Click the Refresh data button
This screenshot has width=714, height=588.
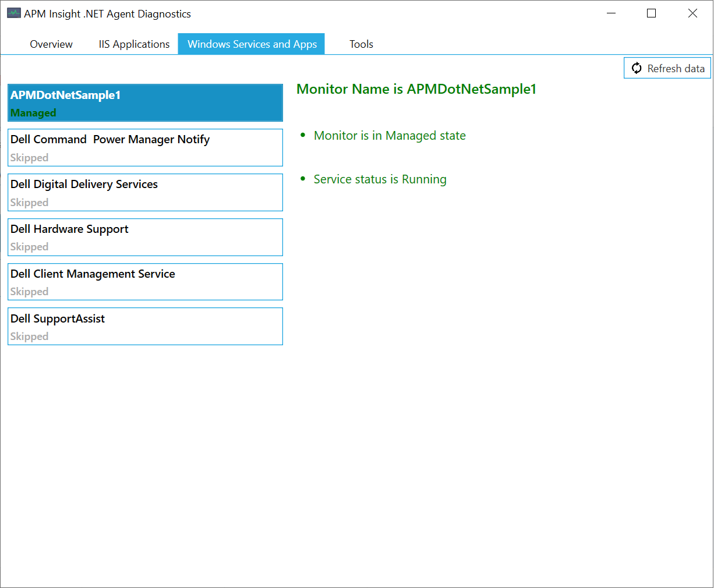pos(667,68)
